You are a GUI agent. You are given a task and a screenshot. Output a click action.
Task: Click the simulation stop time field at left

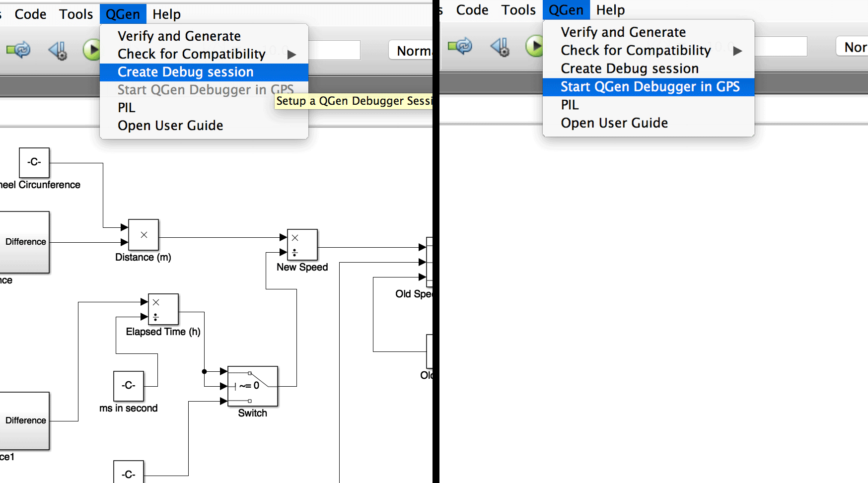(x=334, y=50)
